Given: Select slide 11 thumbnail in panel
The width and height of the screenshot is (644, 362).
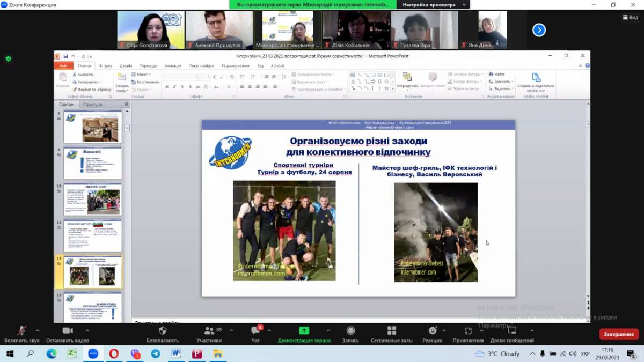Looking at the screenshot, I should (93, 235).
